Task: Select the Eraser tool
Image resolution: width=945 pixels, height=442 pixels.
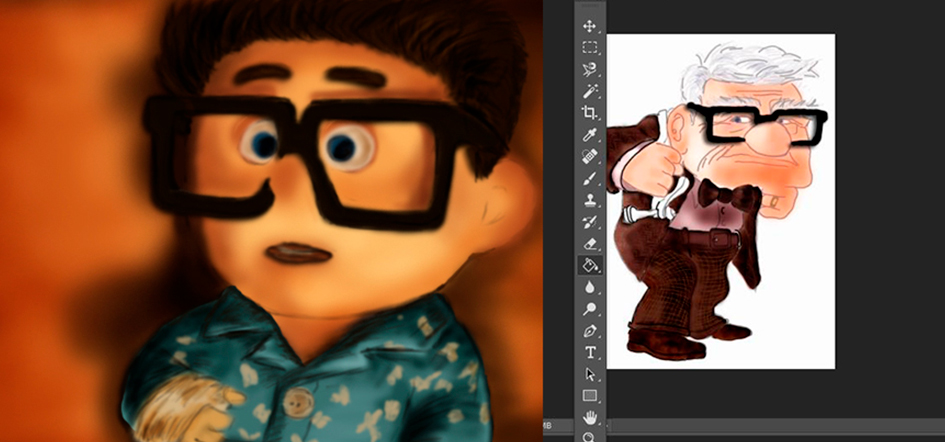Action: pyautogui.click(x=589, y=244)
